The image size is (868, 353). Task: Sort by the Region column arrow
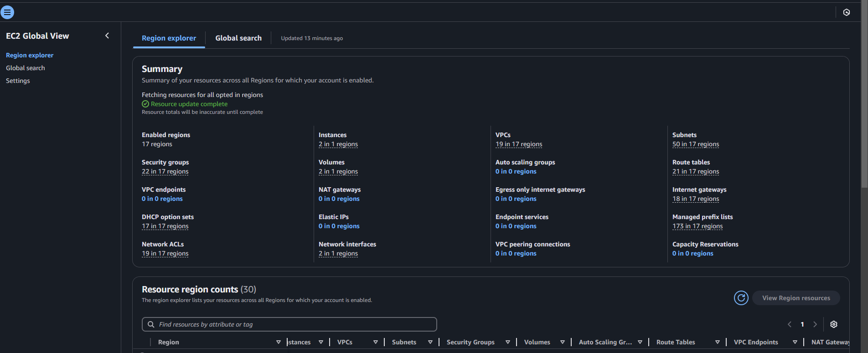(279, 342)
